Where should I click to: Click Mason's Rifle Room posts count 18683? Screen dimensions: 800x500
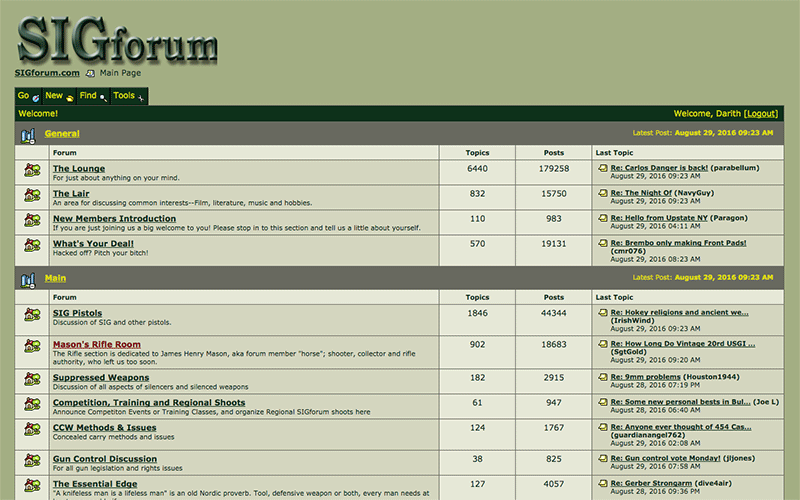point(554,345)
